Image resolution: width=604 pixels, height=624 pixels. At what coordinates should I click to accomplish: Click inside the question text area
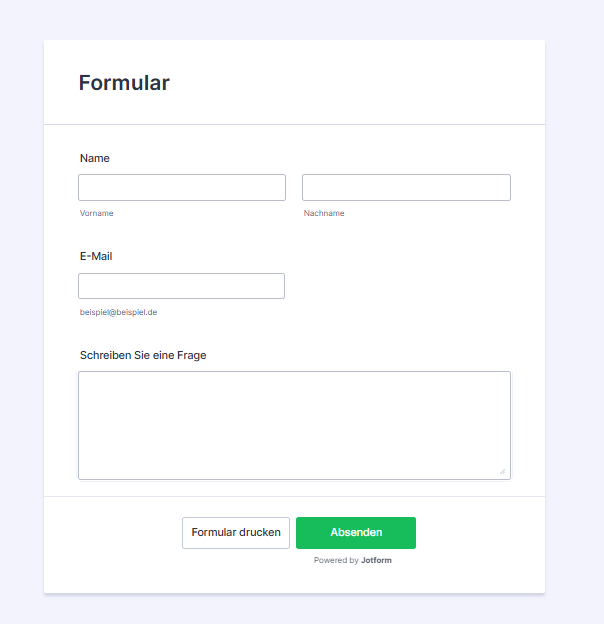pos(294,425)
